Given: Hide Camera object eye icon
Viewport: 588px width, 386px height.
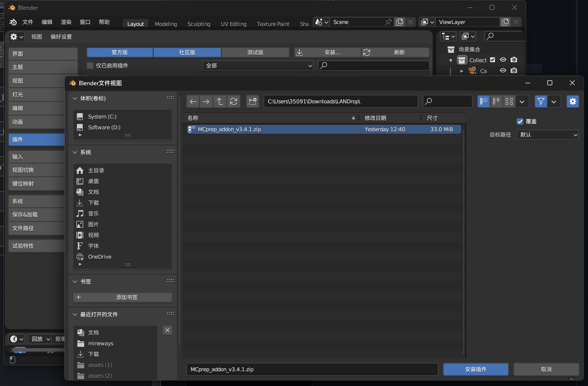Looking at the screenshot, I should click(x=503, y=71).
